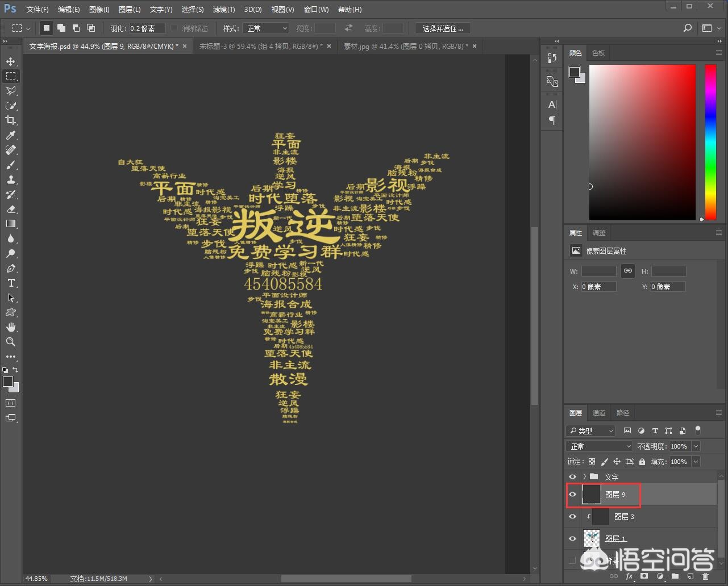Select the Pen tool
This screenshot has width=728, height=586.
[x=11, y=268]
